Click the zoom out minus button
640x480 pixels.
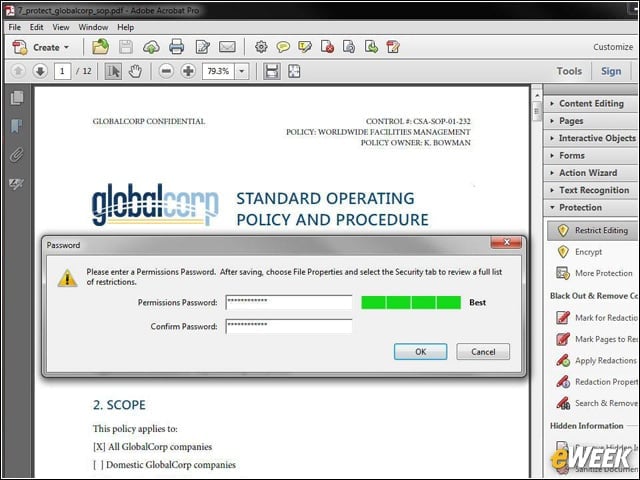166,71
